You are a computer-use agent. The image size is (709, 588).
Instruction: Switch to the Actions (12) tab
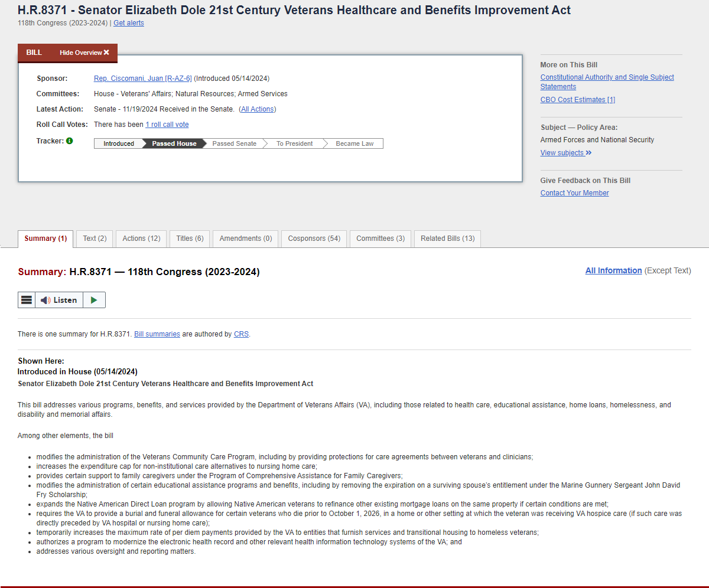pyautogui.click(x=141, y=239)
